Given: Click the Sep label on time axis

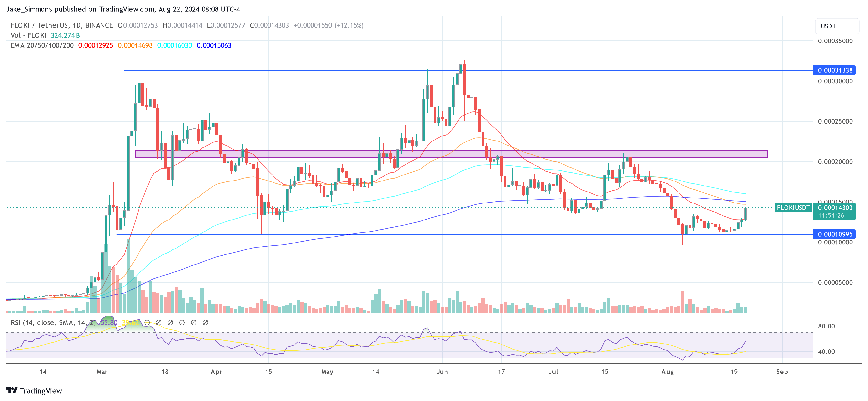Looking at the screenshot, I should point(782,372).
